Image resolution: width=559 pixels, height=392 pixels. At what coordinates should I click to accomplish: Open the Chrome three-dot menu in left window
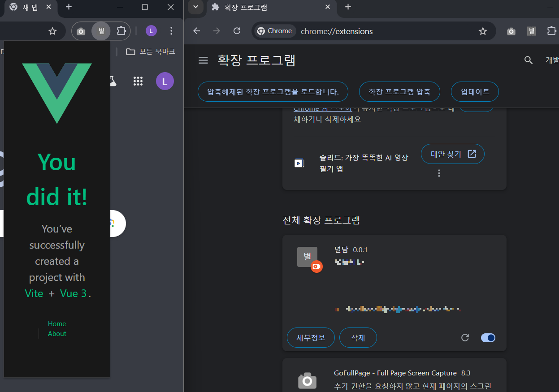[171, 31]
